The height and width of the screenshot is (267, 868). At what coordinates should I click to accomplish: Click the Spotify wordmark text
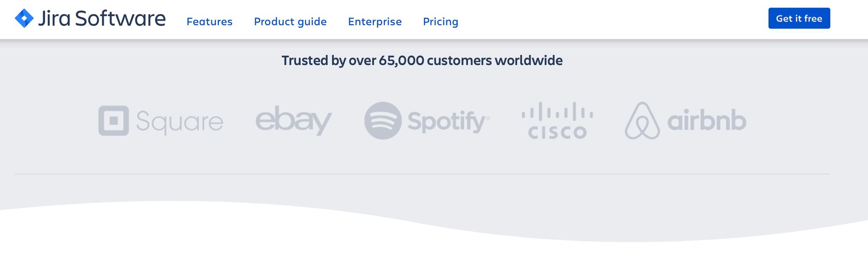click(x=448, y=122)
